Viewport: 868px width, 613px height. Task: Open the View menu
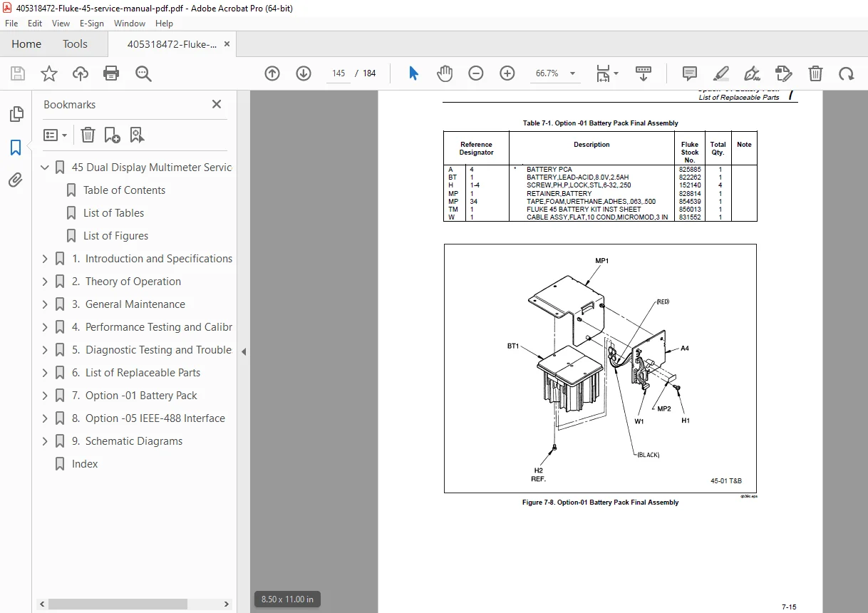tap(61, 24)
